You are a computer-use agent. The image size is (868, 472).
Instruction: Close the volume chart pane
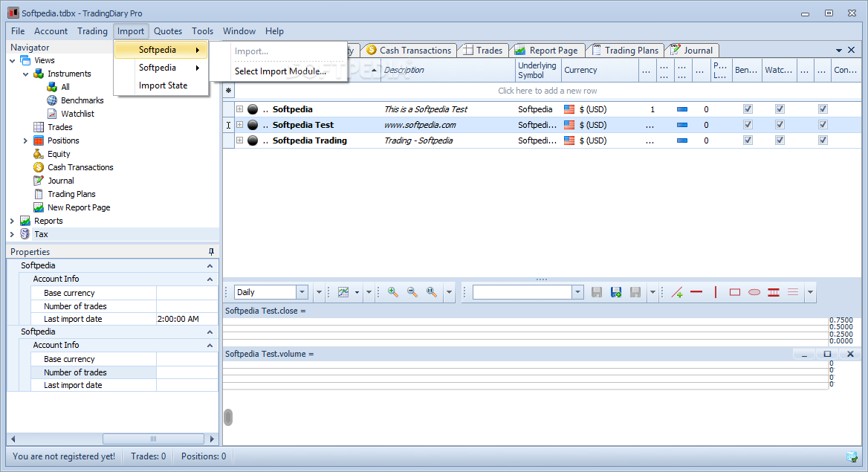coord(850,354)
